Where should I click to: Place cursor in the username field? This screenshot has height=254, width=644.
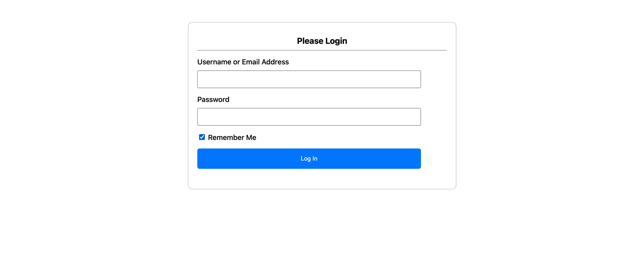309,79
